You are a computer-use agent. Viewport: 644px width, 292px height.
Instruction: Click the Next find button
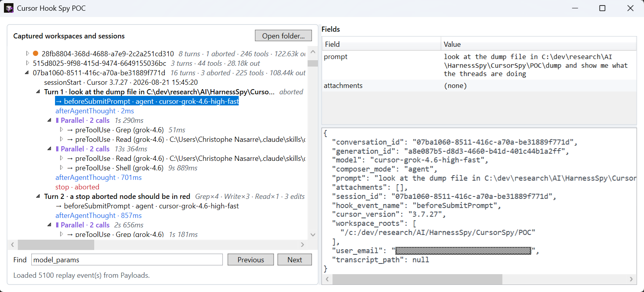coord(294,260)
